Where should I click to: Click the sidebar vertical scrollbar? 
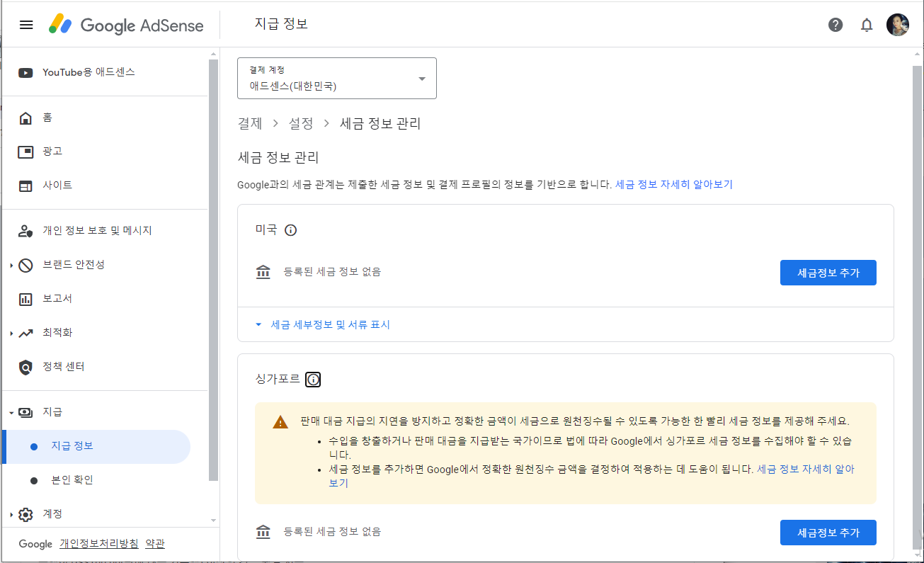(x=214, y=269)
